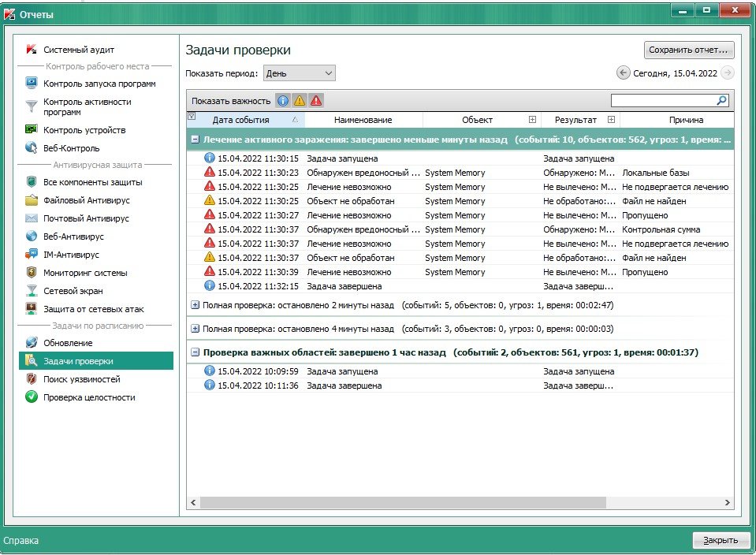Image resolution: width=756 pixels, height=555 pixels.
Task: Open the Обновление report section
Action: click(x=68, y=343)
